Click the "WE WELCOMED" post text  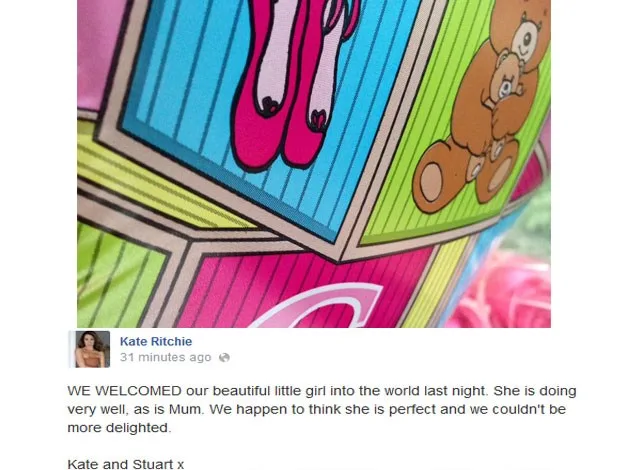124,391
